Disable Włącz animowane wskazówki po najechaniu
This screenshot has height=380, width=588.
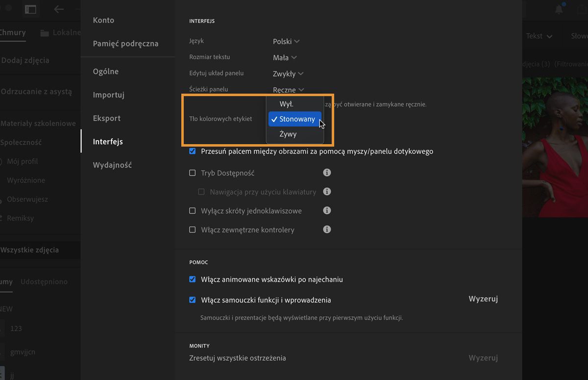[193, 279]
